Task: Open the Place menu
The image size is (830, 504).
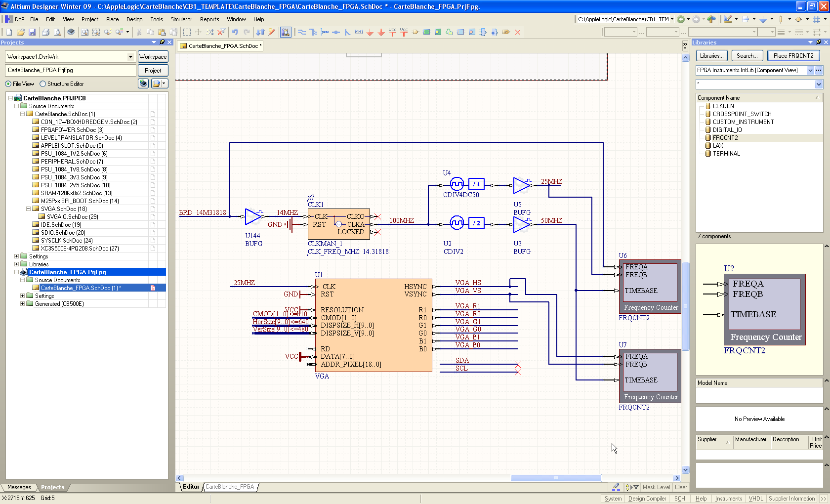Action: pyautogui.click(x=112, y=19)
